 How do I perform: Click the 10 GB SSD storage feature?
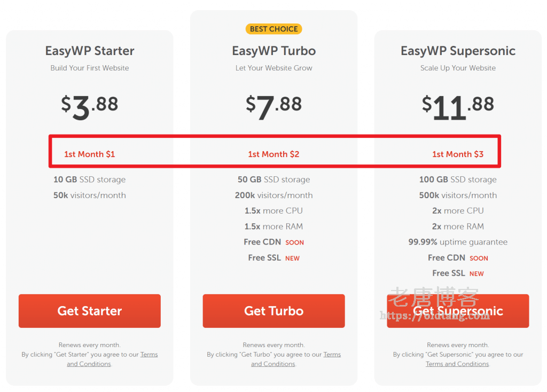pyautogui.click(x=90, y=179)
